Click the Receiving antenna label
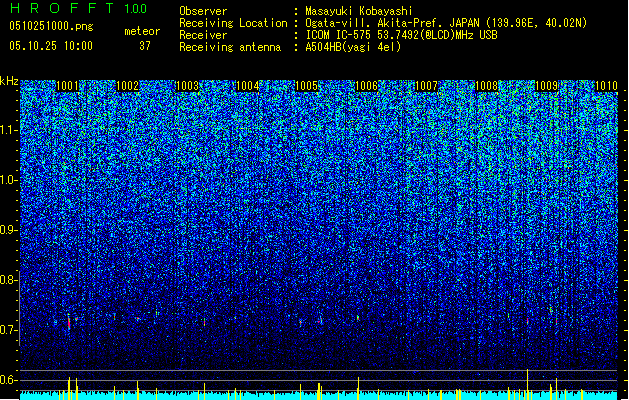The image size is (629, 400). point(230,47)
